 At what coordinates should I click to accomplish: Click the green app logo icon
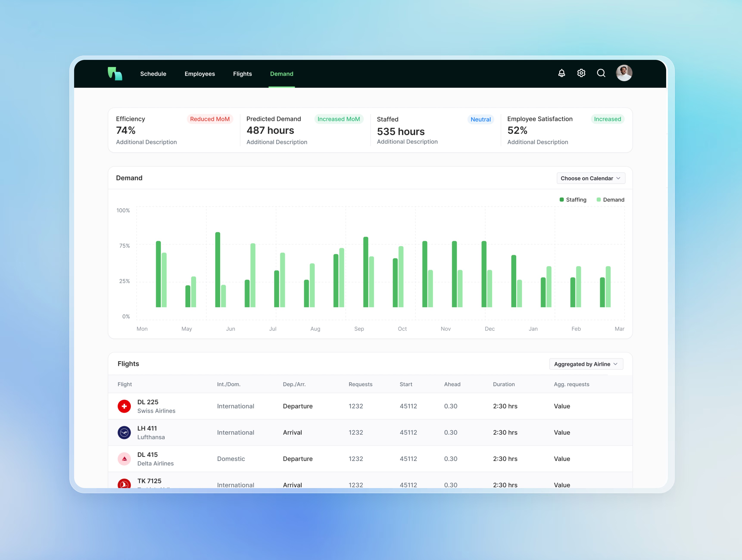click(115, 73)
